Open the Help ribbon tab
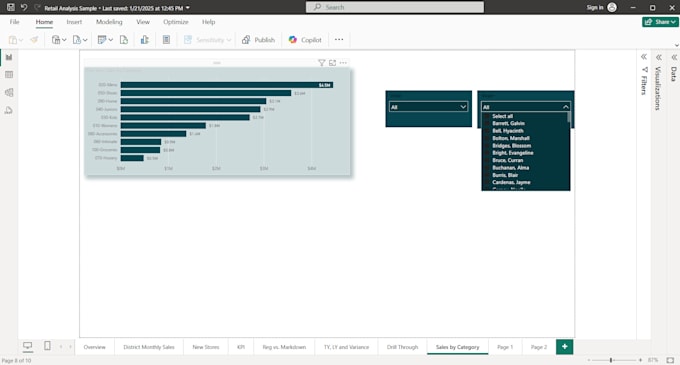This screenshot has width=680, height=365. 208,22
